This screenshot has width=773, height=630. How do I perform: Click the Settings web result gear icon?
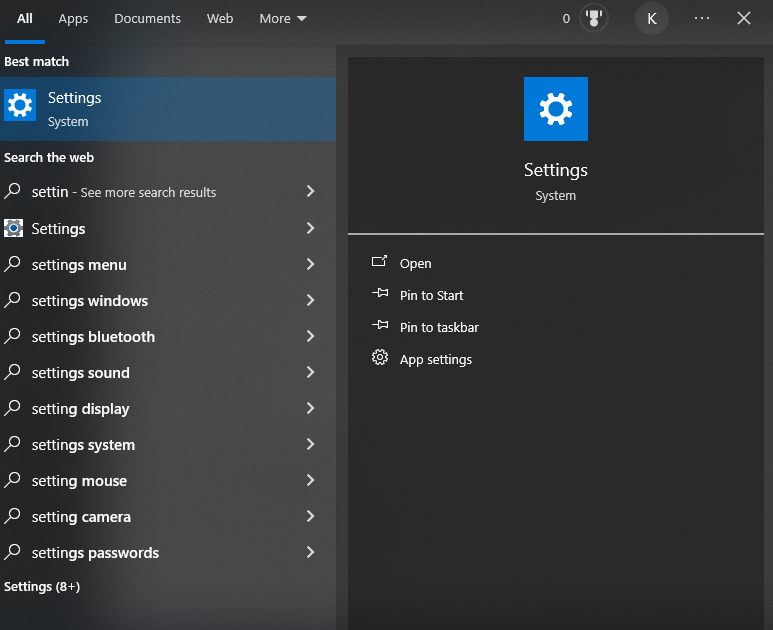point(13,228)
